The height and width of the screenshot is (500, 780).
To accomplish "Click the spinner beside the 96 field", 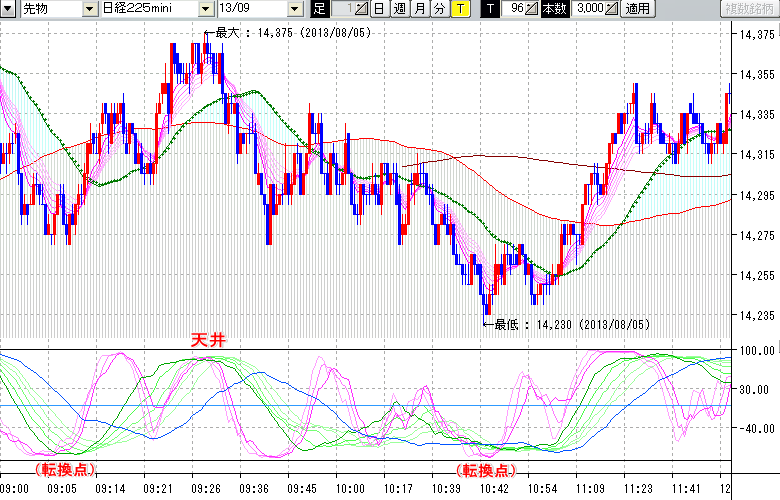I will (x=532, y=9).
